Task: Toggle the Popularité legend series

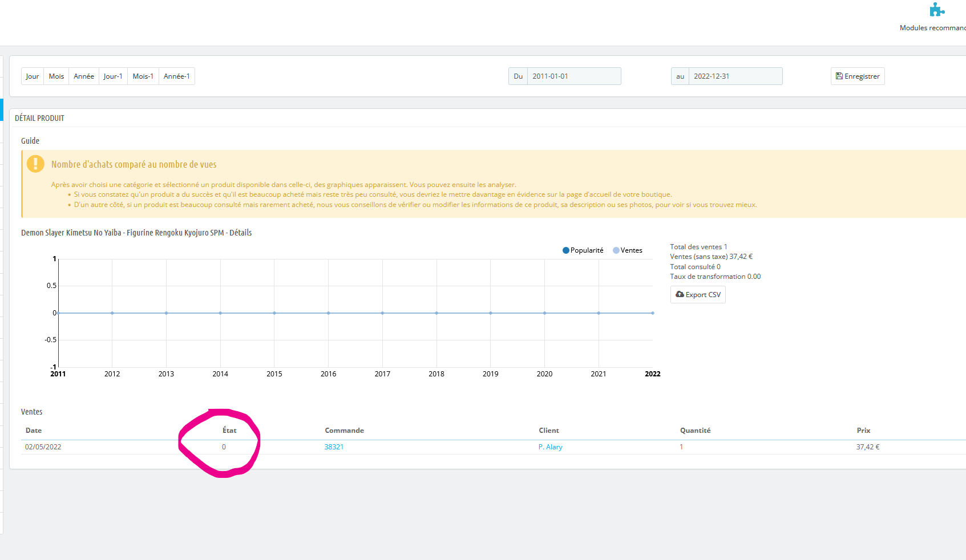Action: pos(583,250)
